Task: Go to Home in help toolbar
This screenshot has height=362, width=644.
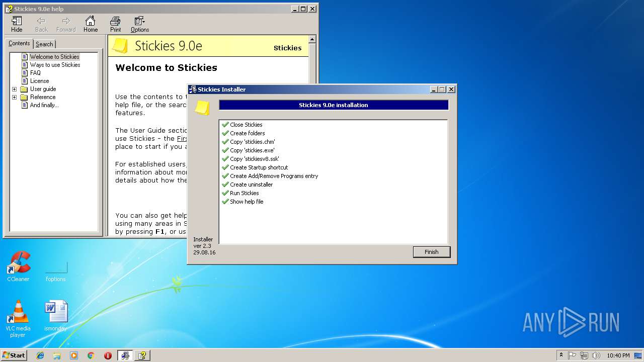Action: coord(91,24)
